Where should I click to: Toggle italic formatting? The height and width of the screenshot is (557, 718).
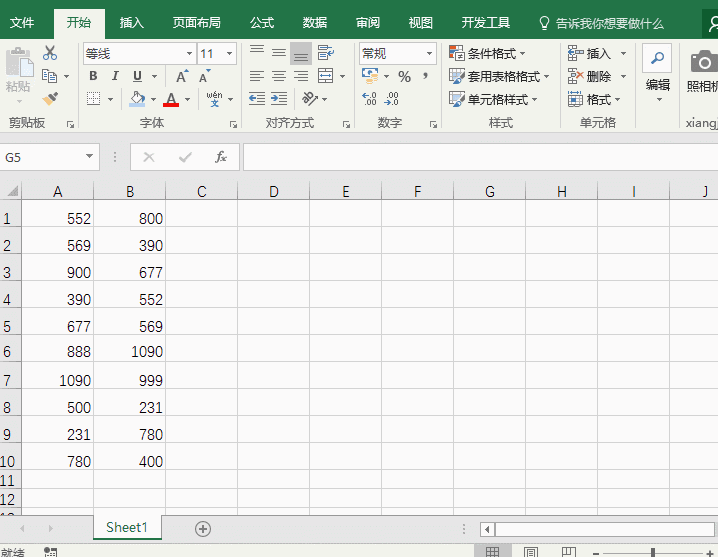pos(115,76)
